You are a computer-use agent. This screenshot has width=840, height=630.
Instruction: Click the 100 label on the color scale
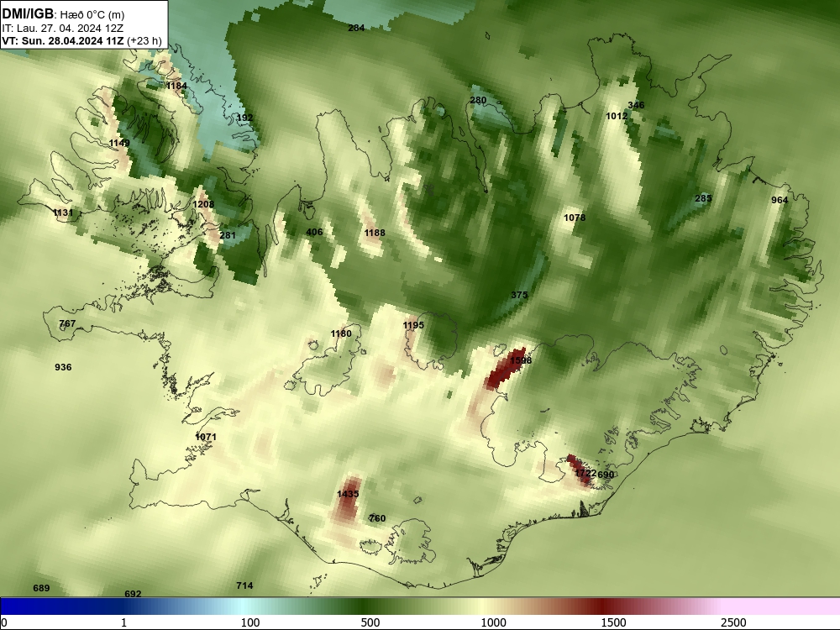point(250,622)
